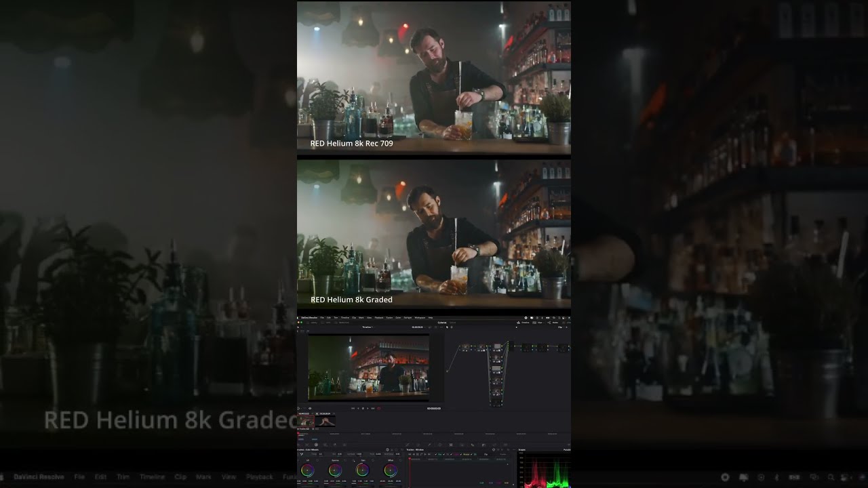Image resolution: width=868 pixels, height=488 pixels.
Task: Jump to the first frame with transport control
Action: (x=353, y=409)
